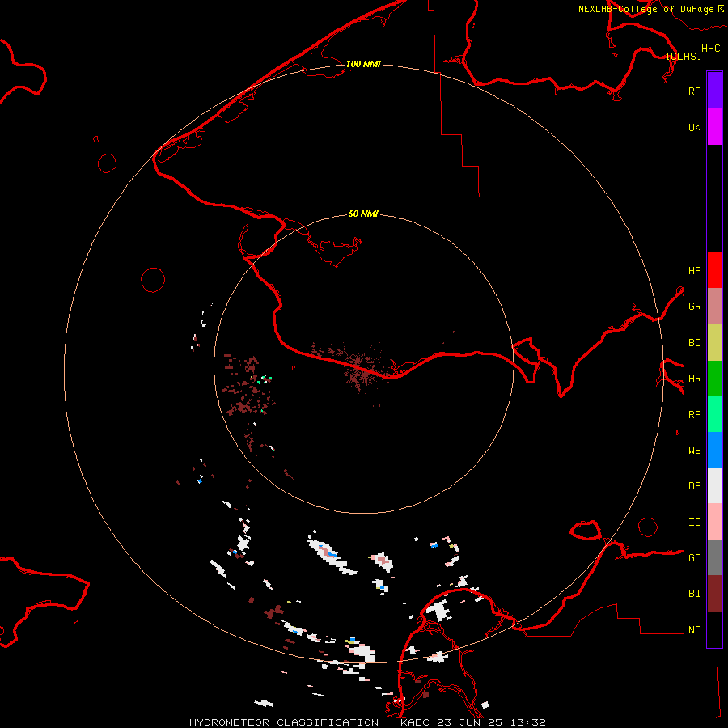This screenshot has width=728, height=728.
Task: Click the BI legend label
Action: pyautogui.click(x=694, y=594)
